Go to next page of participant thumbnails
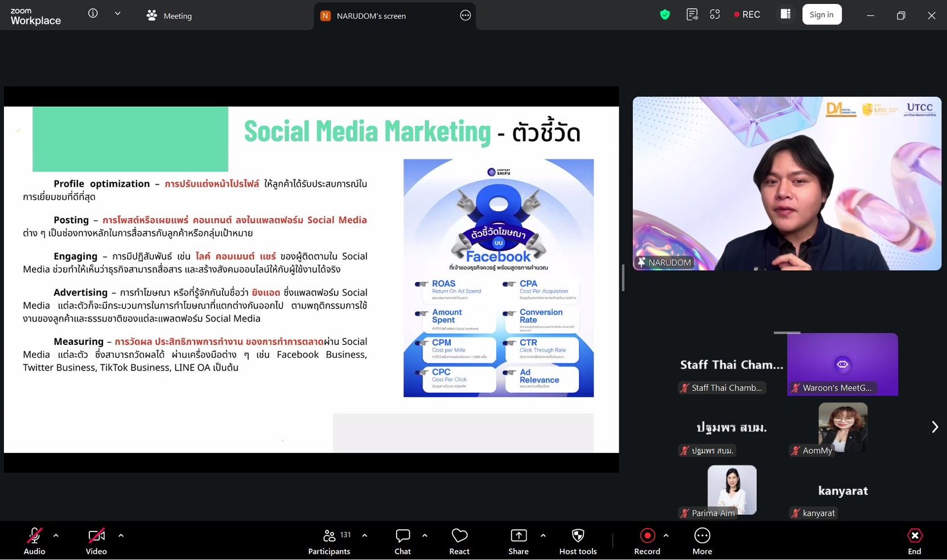The height and width of the screenshot is (560, 947). pyautogui.click(x=934, y=427)
